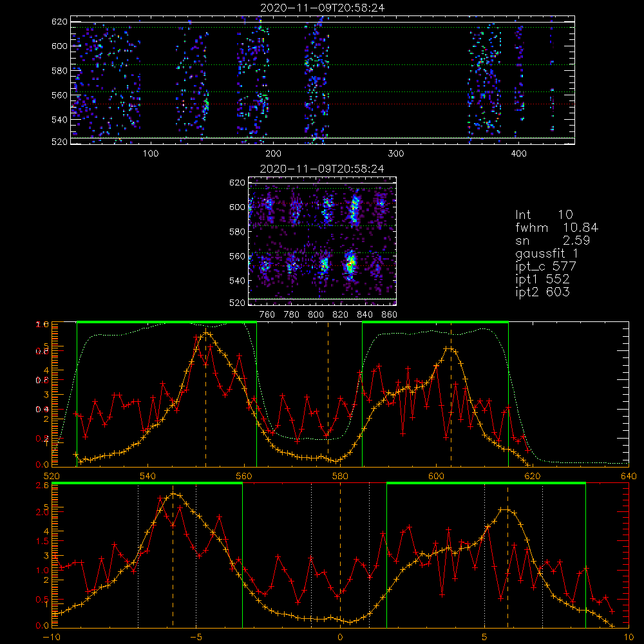Click x-axis label 540 on the third plot
This screenshot has height=644, width=644.
point(148,477)
